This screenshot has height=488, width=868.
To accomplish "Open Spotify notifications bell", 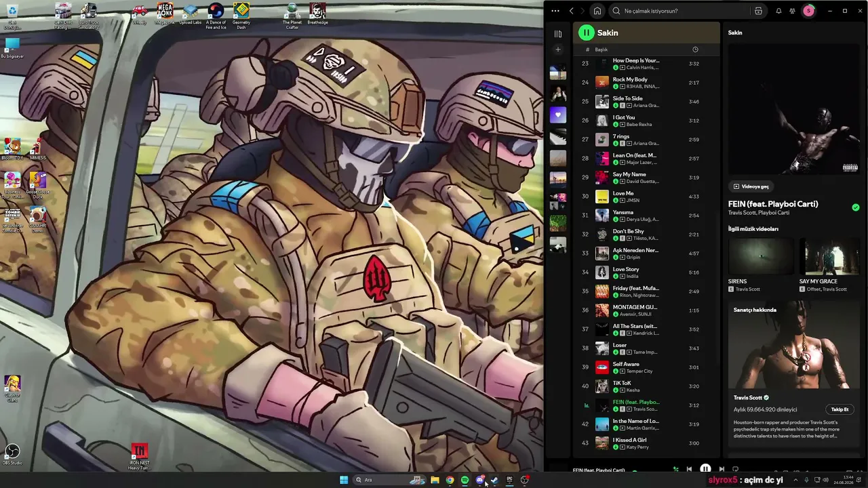I will (x=778, y=11).
